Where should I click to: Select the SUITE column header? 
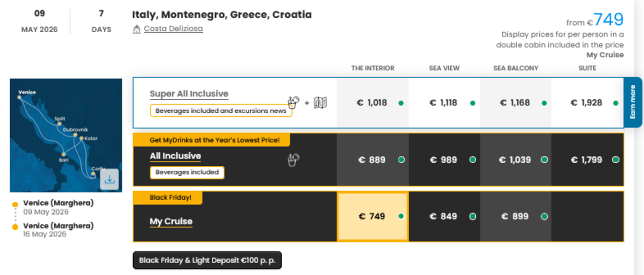pos(587,68)
